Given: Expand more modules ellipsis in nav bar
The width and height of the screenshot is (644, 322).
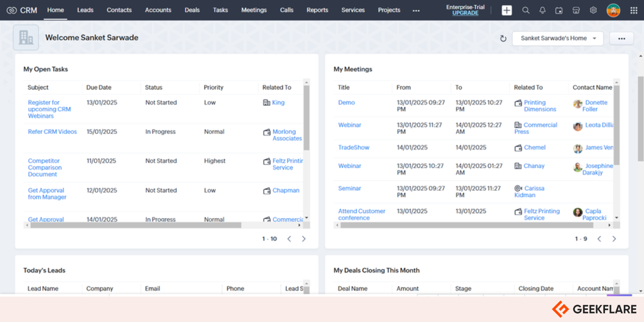Looking at the screenshot, I should click(x=416, y=10).
